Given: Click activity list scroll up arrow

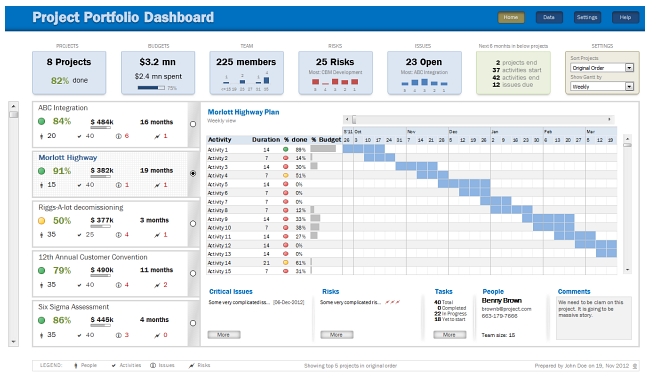Looking at the screenshot, I should pyautogui.click(x=627, y=139).
